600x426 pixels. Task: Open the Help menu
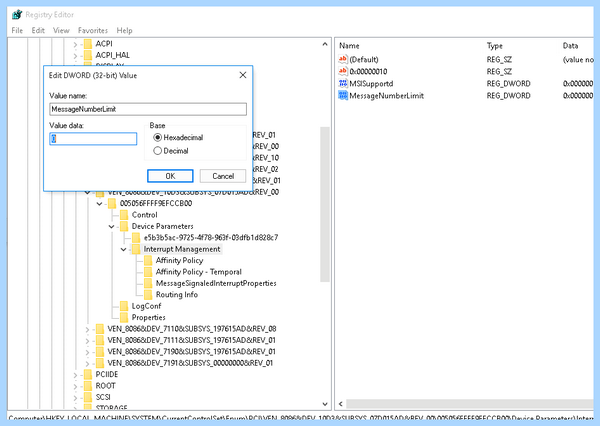tap(124, 30)
